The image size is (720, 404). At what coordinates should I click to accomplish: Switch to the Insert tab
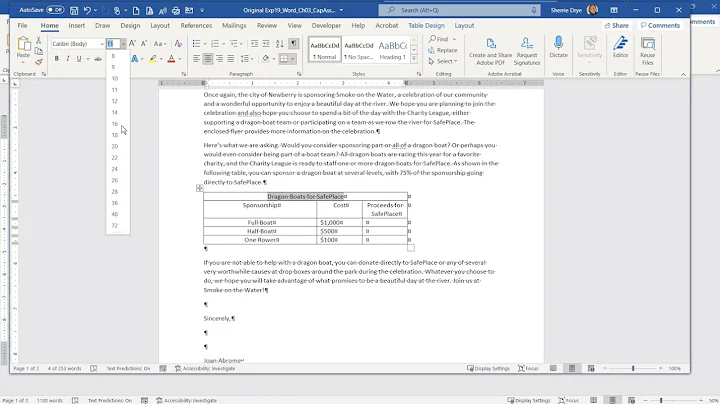tap(77, 26)
